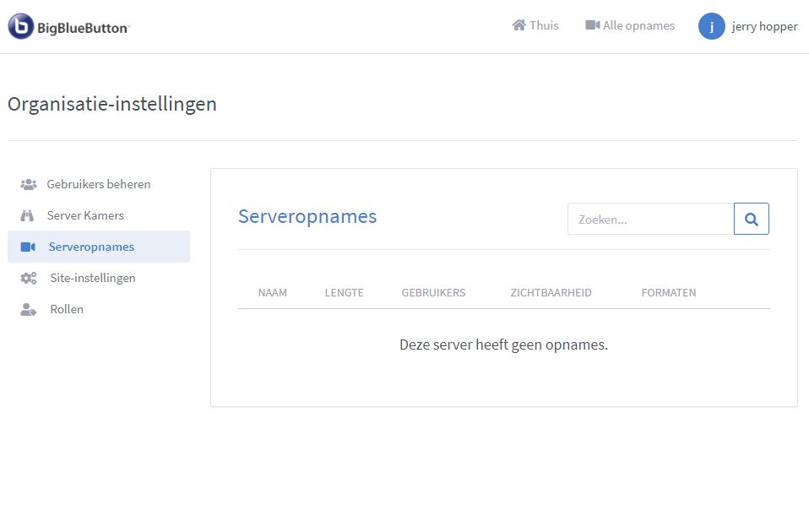This screenshot has height=532, width=809.
Task: Click the LENGTE column header
Action: [344, 293]
